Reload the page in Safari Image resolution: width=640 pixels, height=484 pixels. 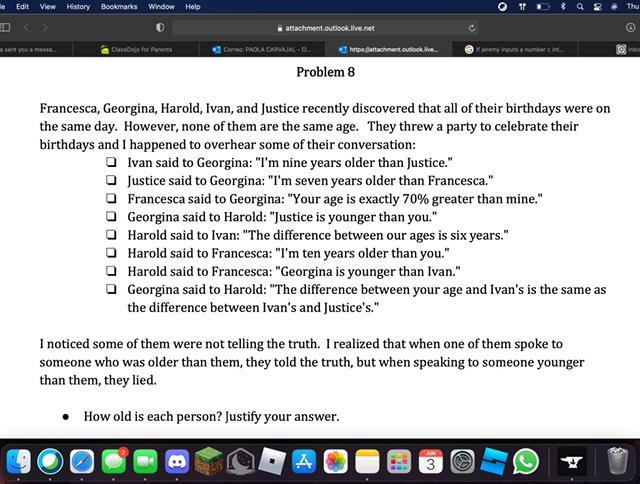pyautogui.click(x=472, y=28)
